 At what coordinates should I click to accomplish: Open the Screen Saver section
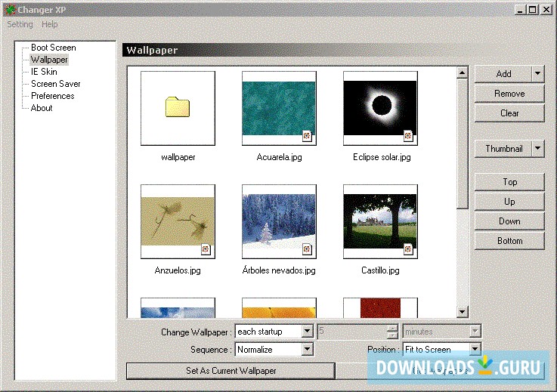(56, 84)
